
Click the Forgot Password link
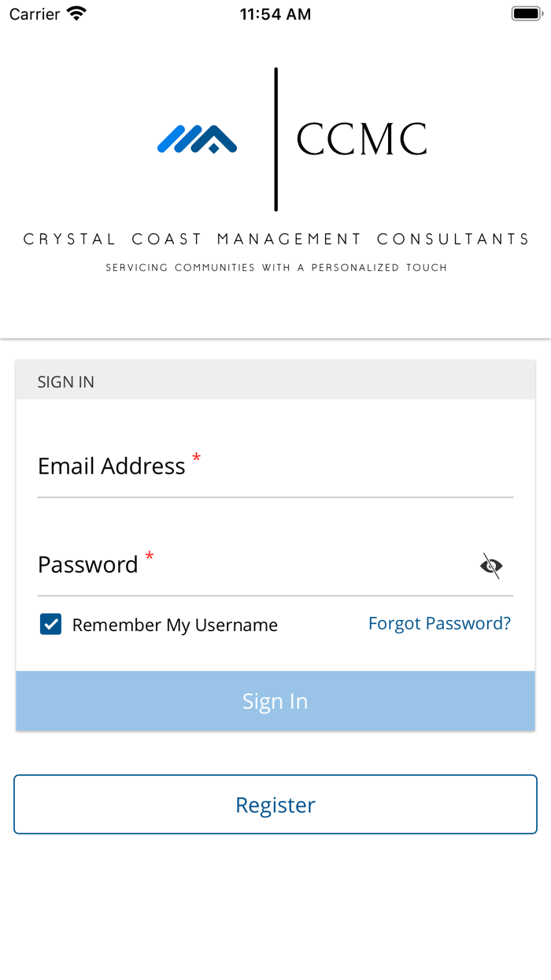pos(439,623)
